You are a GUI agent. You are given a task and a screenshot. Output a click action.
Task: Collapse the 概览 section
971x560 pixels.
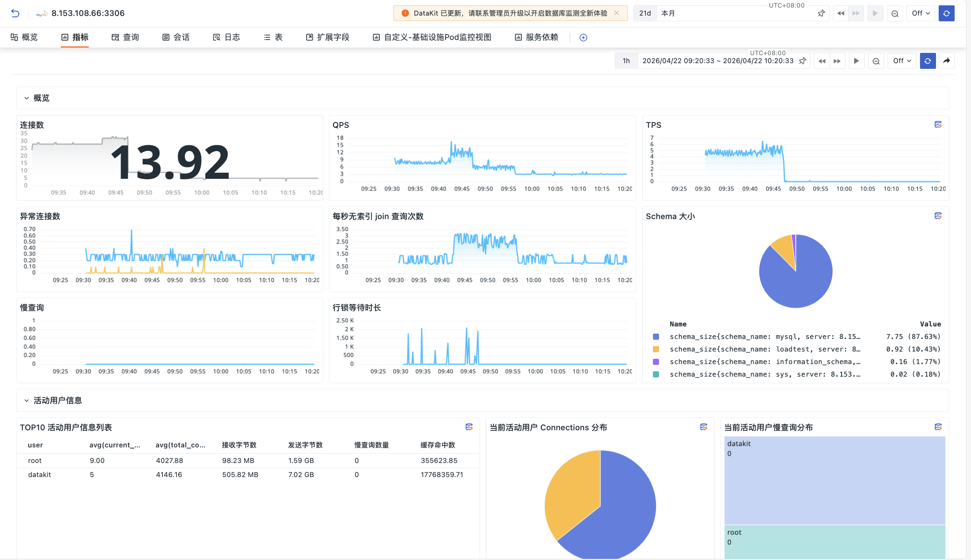(x=27, y=98)
